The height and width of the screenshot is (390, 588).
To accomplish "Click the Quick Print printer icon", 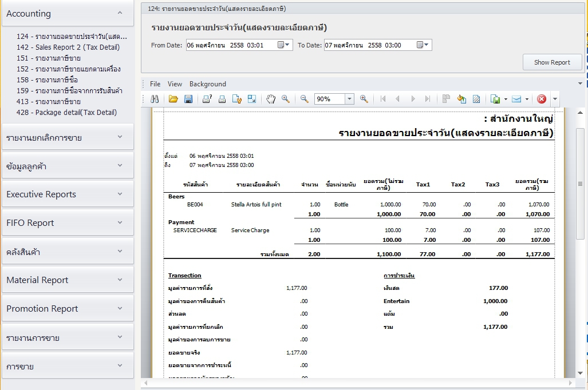I will point(222,99).
